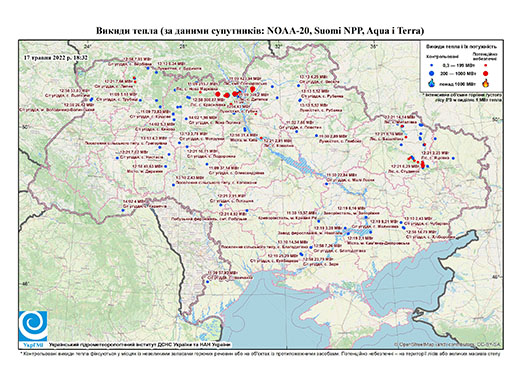Select the blue dot at Криворіжсталь, Кривий Ріг
This screenshot has height=368, width=520.
coord(319,221)
